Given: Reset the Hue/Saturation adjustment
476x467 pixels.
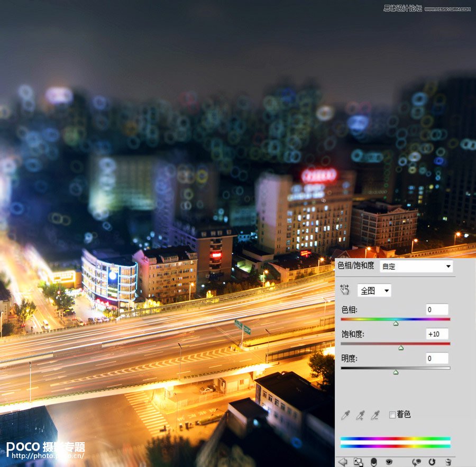Looking at the screenshot, I should click(x=432, y=461).
